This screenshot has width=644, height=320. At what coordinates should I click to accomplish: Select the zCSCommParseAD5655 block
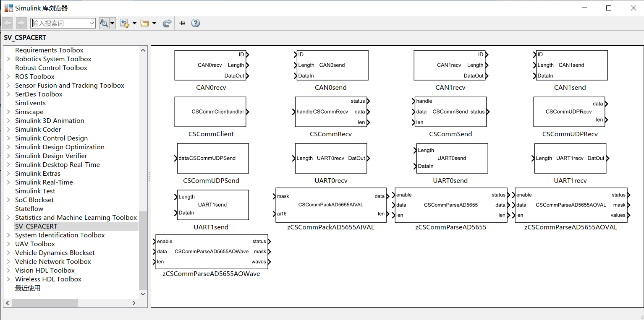pyautogui.click(x=450, y=205)
